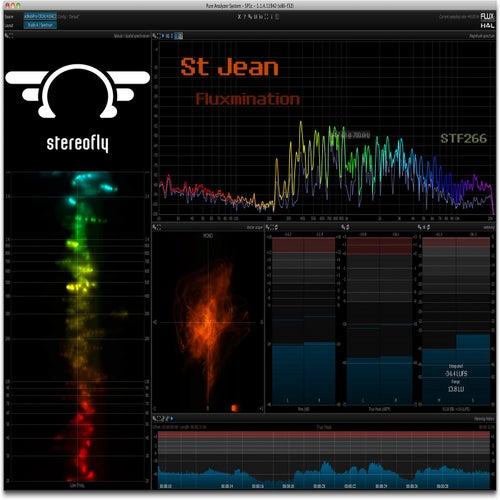This screenshot has height=500, width=500.
Task: Open settings wrench of the RMS meter panel
Action: click(267, 227)
